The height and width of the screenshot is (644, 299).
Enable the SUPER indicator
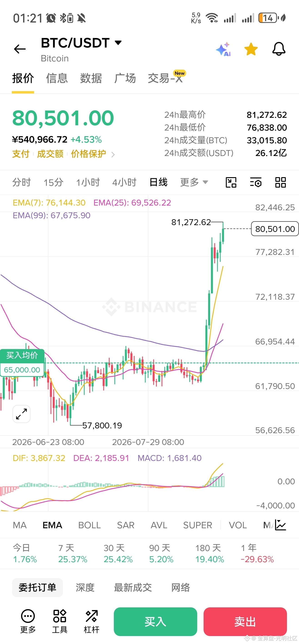pos(198,525)
